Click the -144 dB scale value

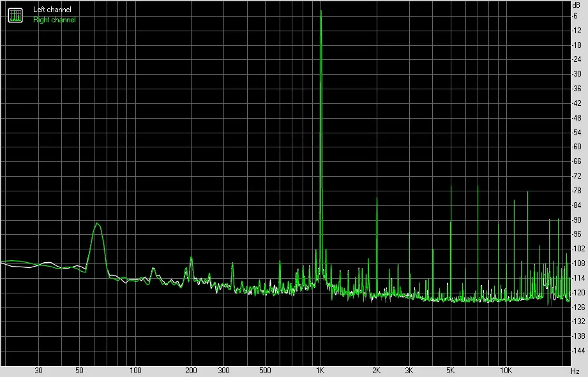point(578,351)
